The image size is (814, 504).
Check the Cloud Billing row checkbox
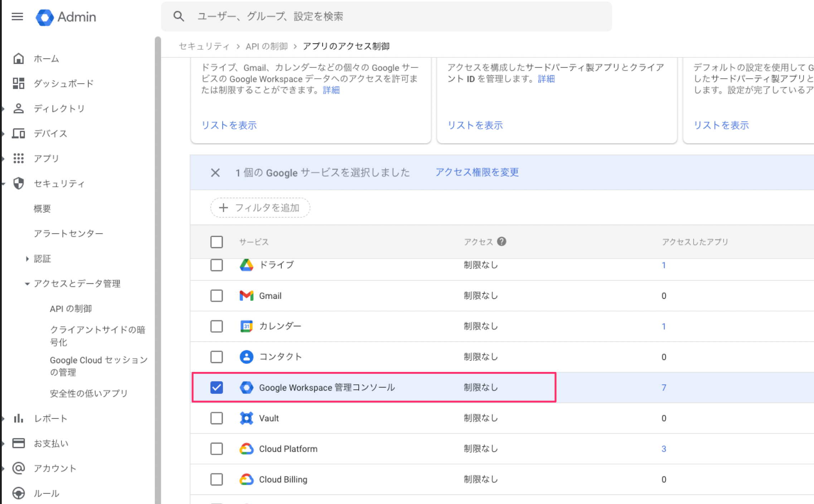click(x=217, y=479)
